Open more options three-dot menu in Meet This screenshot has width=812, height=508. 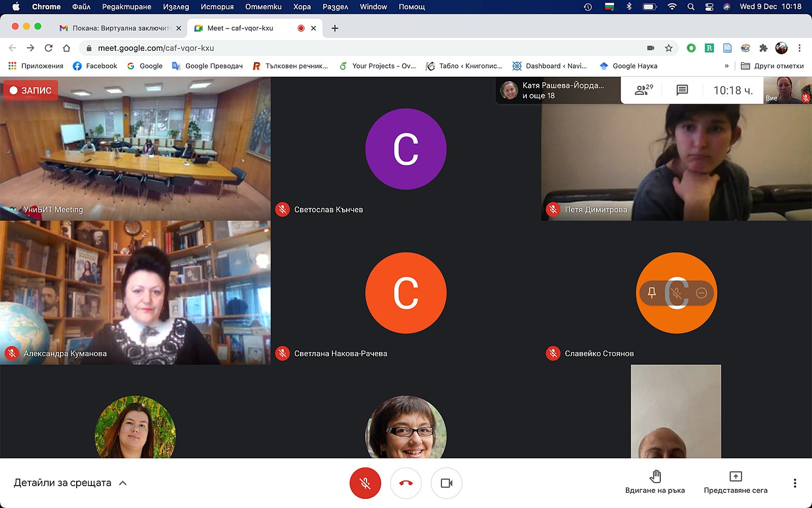point(795,483)
